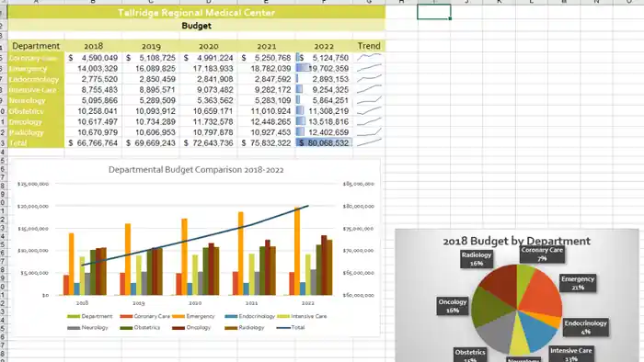Select the 2020 column header cell
644x362 pixels.
coord(208,46)
